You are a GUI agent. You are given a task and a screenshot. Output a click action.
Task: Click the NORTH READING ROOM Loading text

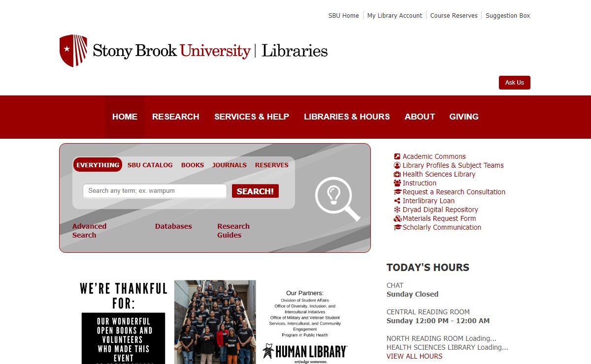[x=441, y=338]
